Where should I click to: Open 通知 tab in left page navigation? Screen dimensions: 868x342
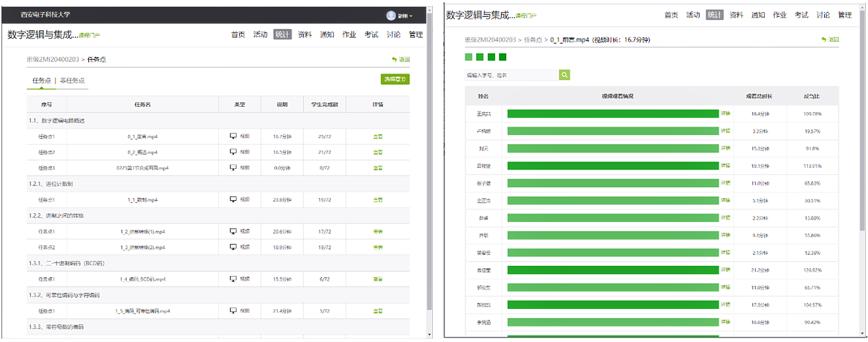tap(327, 35)
